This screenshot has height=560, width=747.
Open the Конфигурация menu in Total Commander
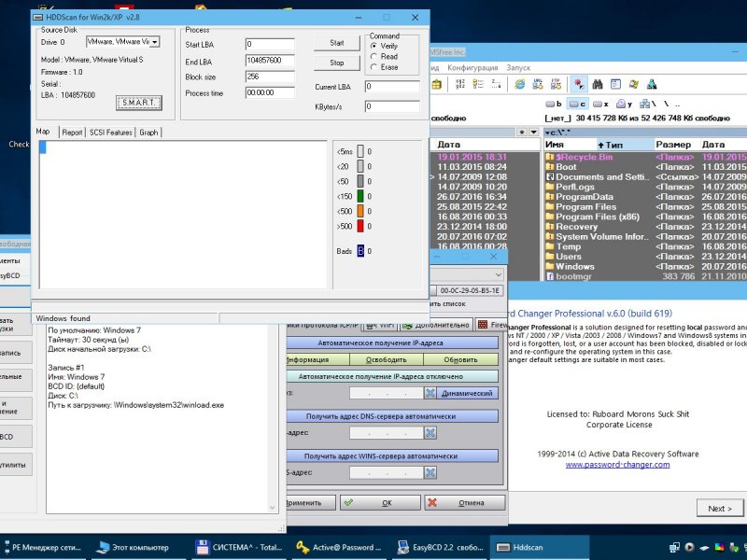click(472, 67)
